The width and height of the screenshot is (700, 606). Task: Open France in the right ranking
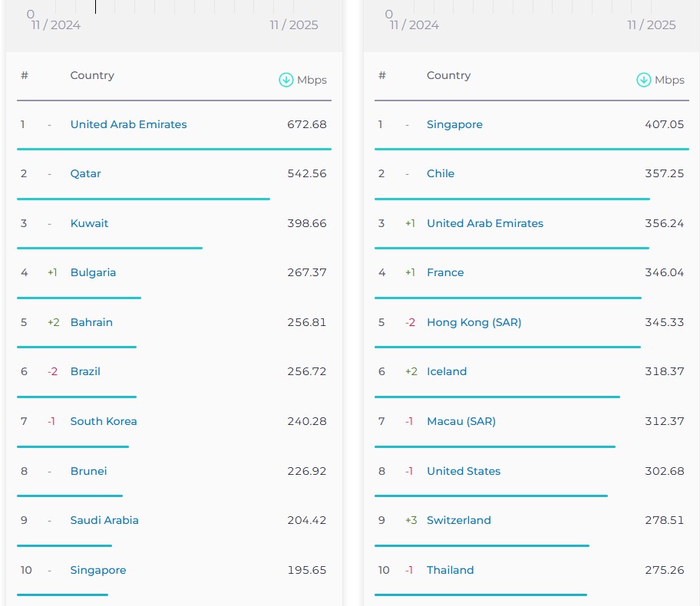point(445,272)
